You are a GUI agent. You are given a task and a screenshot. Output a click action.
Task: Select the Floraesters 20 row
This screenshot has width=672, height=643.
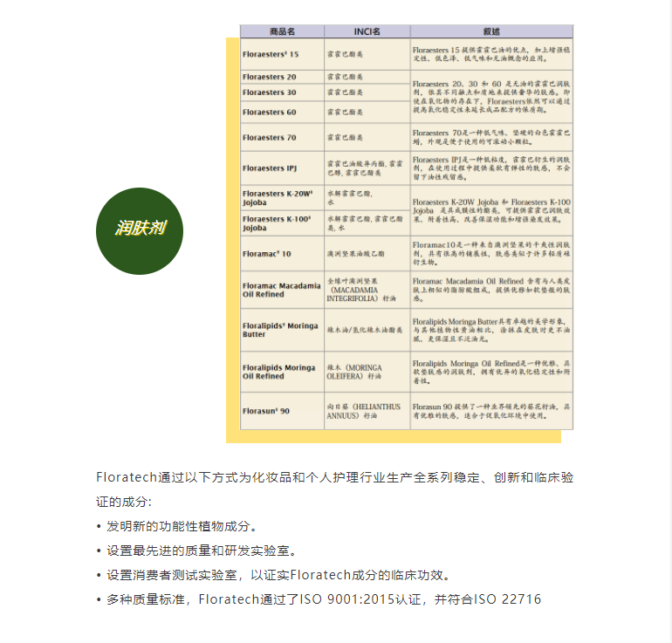coord(270,77)
